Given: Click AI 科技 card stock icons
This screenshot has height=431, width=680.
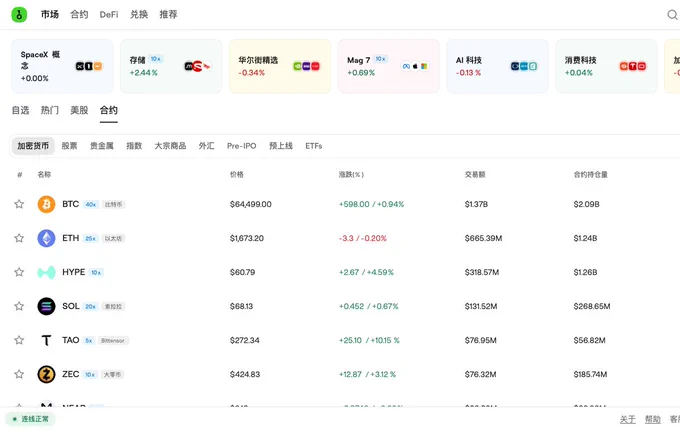Looking at the screenshot, I should coord(524,66).
